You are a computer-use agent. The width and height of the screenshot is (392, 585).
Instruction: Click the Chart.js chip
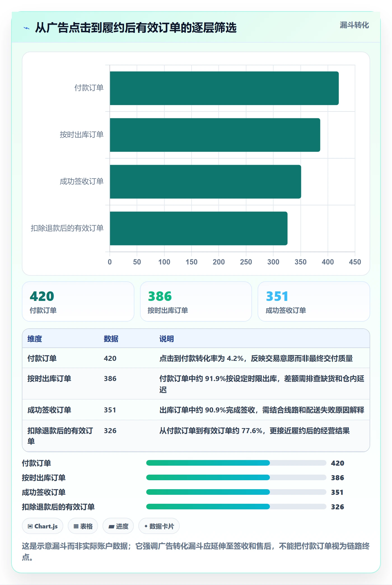(x=43, y=526)
